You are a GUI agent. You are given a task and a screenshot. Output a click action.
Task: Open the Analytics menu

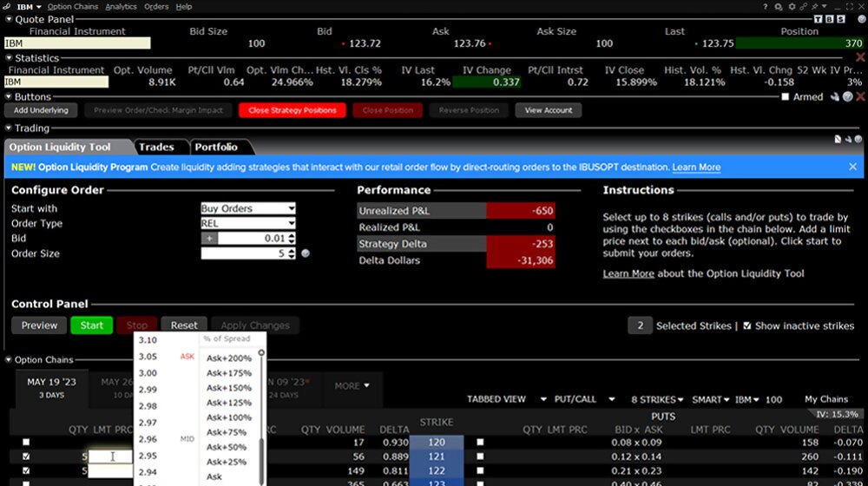click(x=121, y=7)
